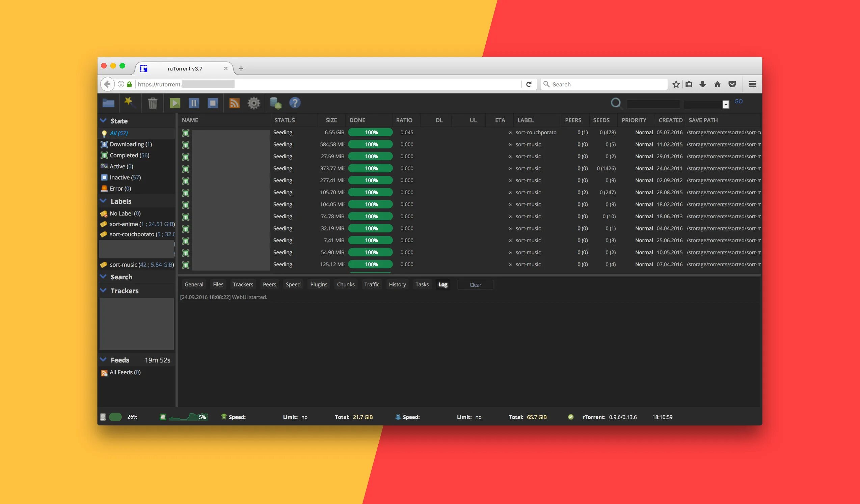
Task: Switch to the General tab
Action: point(194,284)
